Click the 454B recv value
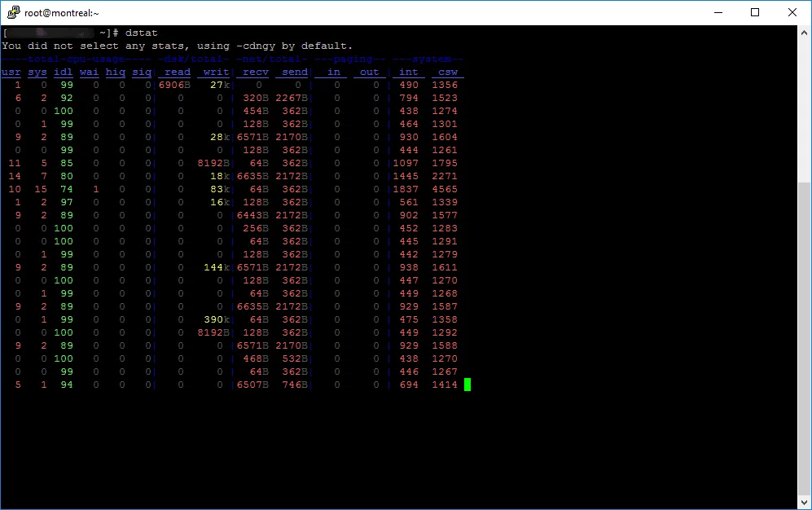812x510 pixels. pyautogui.click(x=256, y=111)
